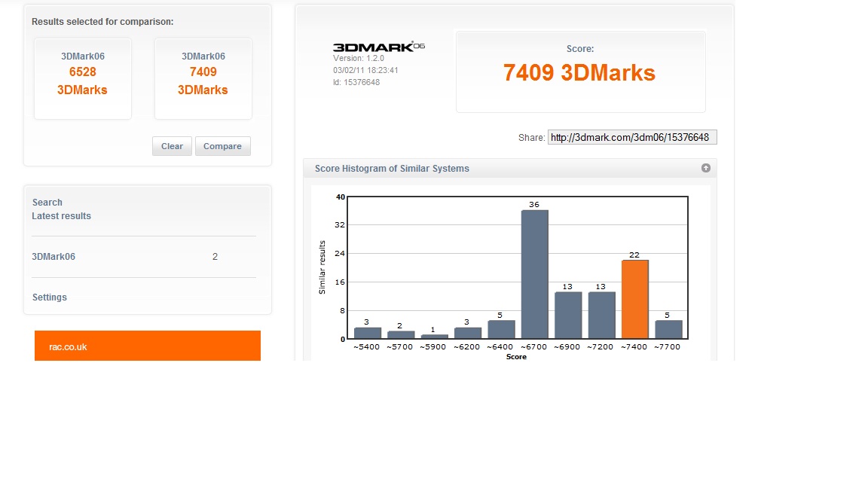Select the 6528 3DMarks comparison card

82,78
